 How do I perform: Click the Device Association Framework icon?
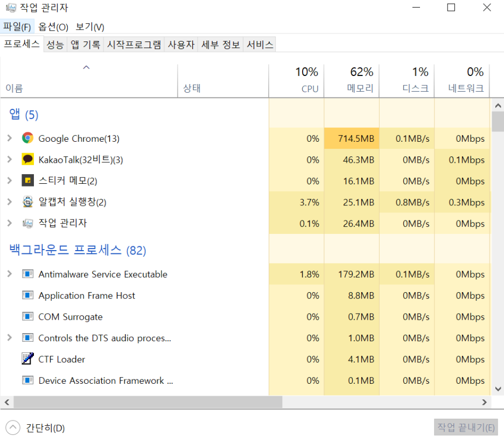(27, 380)
